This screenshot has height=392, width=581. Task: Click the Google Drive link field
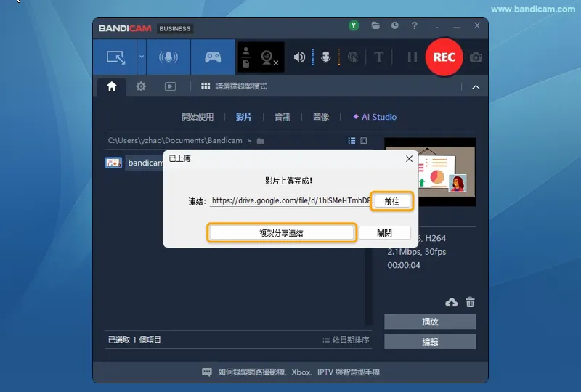[290, 201]
